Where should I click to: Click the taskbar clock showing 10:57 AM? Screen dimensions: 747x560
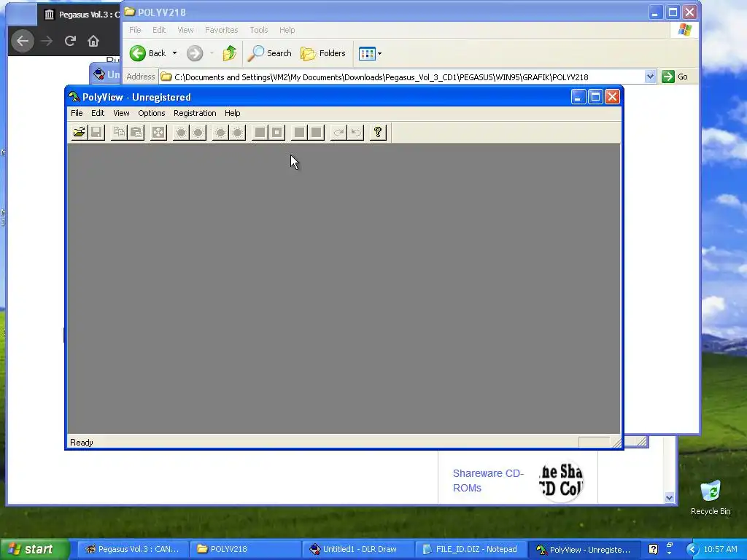click(x=720, y=549)
